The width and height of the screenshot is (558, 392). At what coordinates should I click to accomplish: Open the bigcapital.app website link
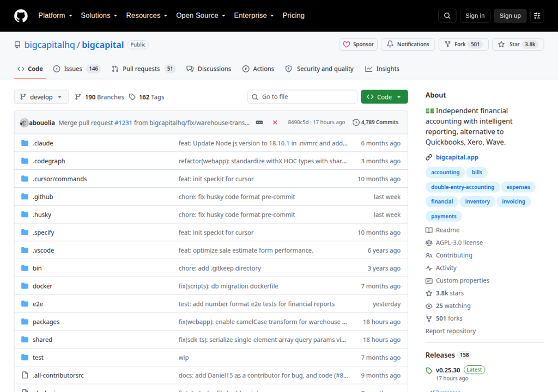click(x=457, y=157)
